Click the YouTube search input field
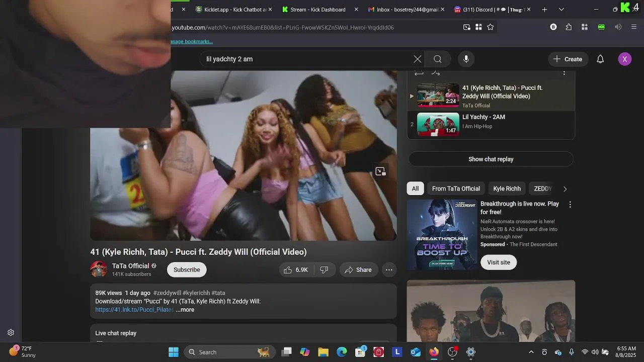The image size is (644, 362). tap(307, 59)
